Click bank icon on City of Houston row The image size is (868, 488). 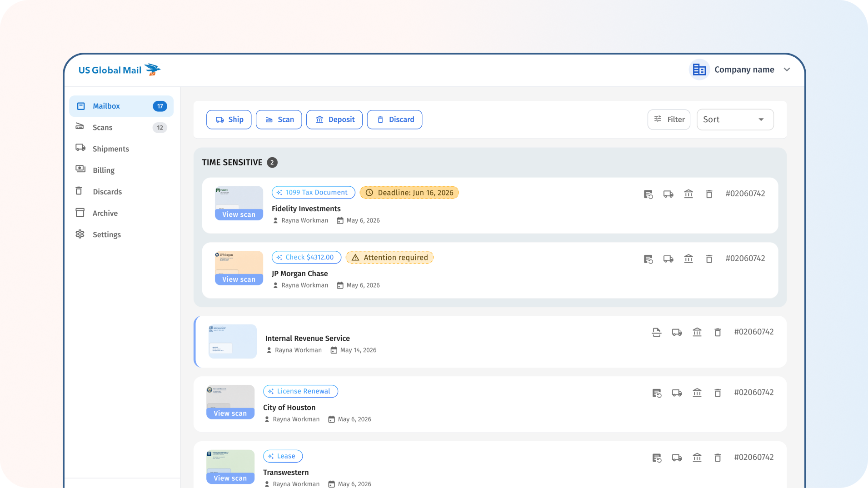click(x=697, y=393)
